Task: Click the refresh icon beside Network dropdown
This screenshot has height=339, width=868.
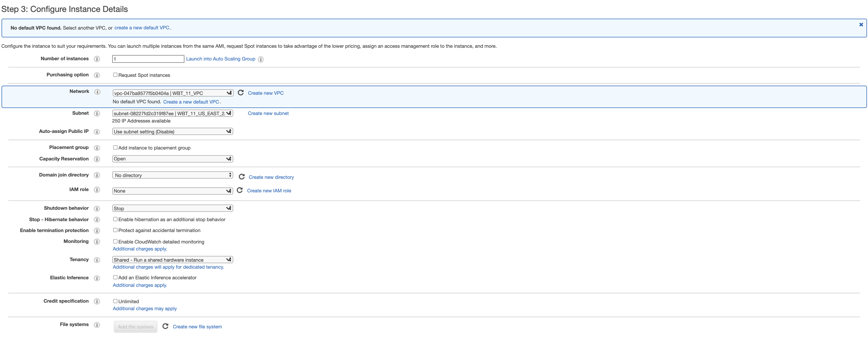Action: point(241,93)
